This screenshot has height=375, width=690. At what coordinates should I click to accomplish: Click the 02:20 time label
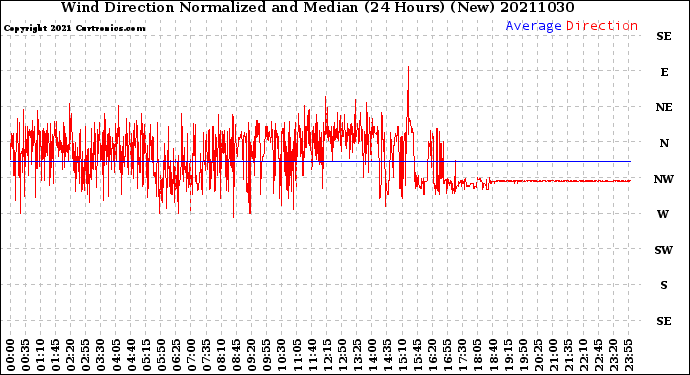(x=71, y=355)
